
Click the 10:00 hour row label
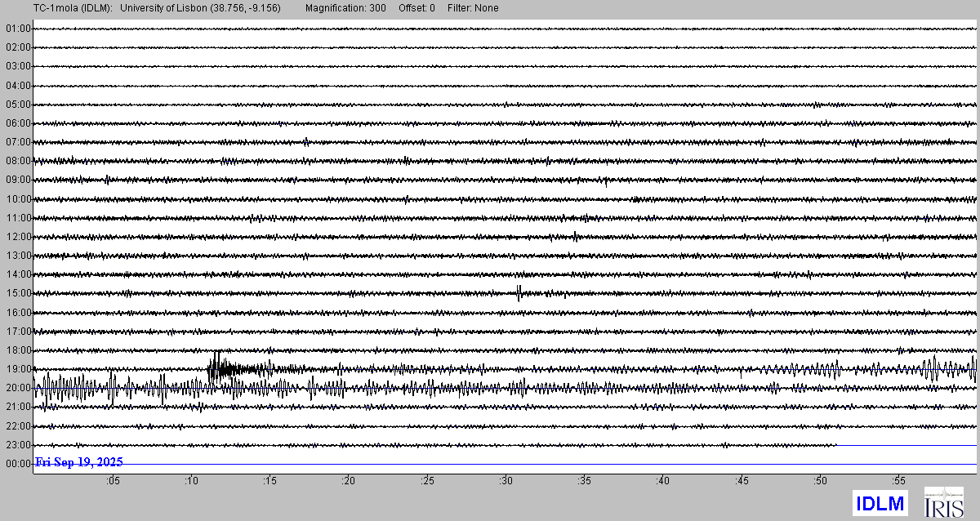tap(18, 199)
